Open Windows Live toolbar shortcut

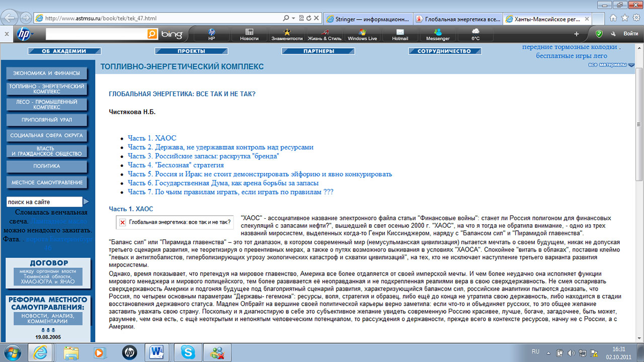point(362,34)
